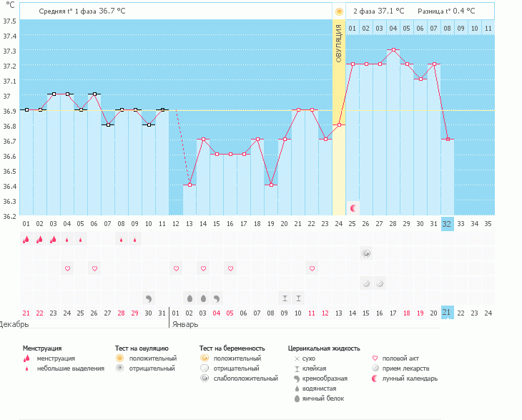The width and height of the screenshot is (522, 420).
Task: Click the egg white fluid icon on day 13
Action: pyautogui.click(x=189, y=298)
